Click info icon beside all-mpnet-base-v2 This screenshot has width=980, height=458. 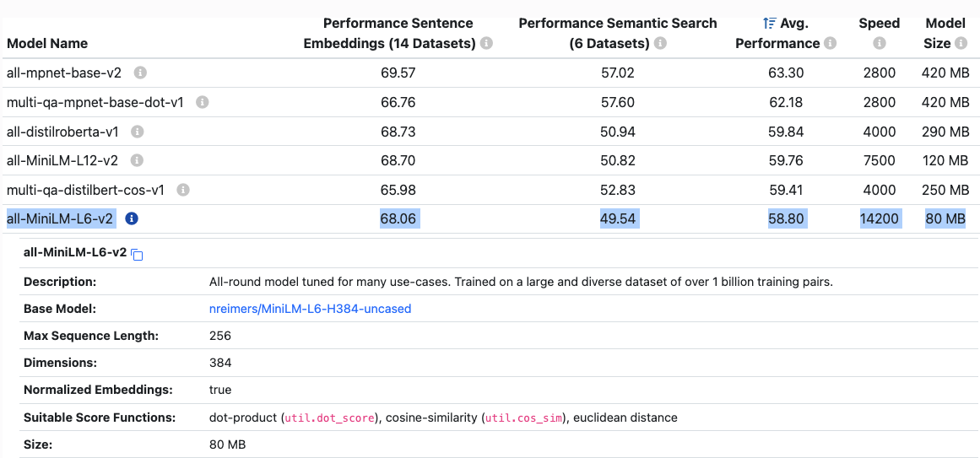pyautogui.click(x=140, y=73)
